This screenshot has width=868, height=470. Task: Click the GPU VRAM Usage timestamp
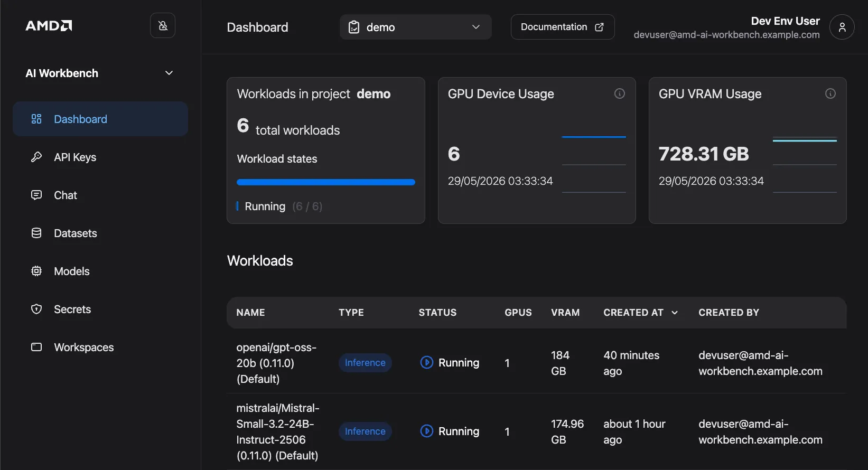[x=711, y=181]
